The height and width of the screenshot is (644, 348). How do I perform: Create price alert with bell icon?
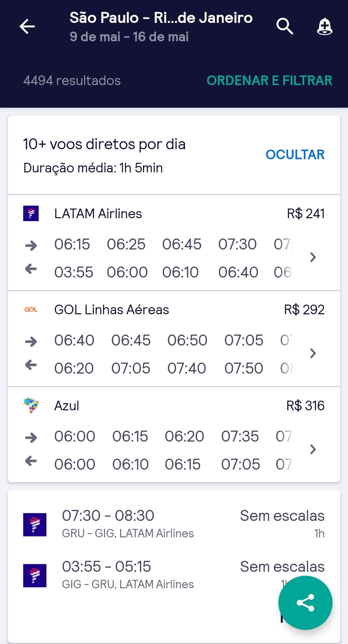(x=325, y=26)
